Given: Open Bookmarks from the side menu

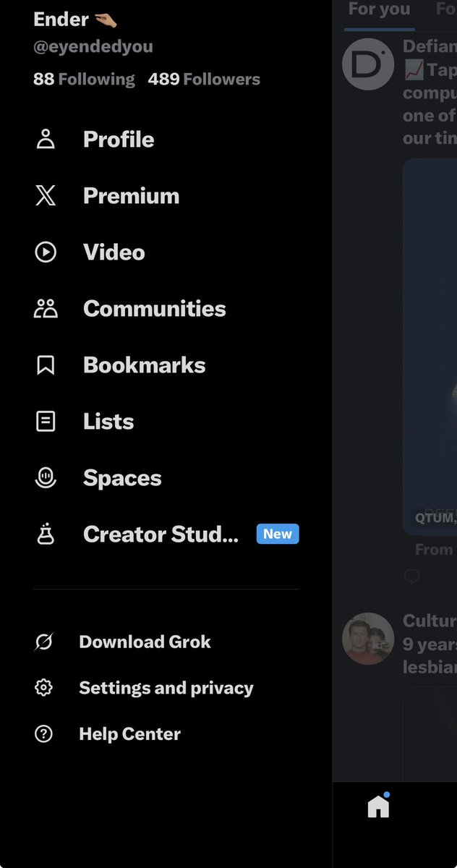Looking at the screenshot, I should [144, 365].
